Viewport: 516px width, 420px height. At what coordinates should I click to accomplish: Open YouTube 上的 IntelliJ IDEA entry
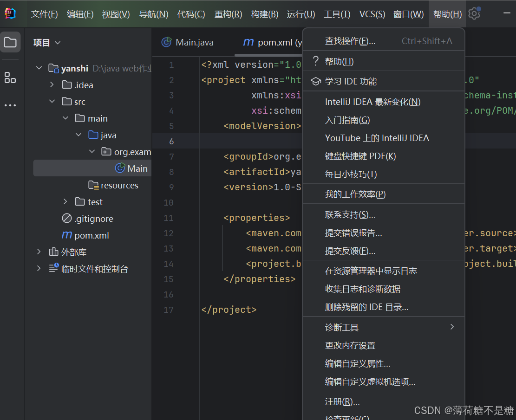tap(383, 138)
